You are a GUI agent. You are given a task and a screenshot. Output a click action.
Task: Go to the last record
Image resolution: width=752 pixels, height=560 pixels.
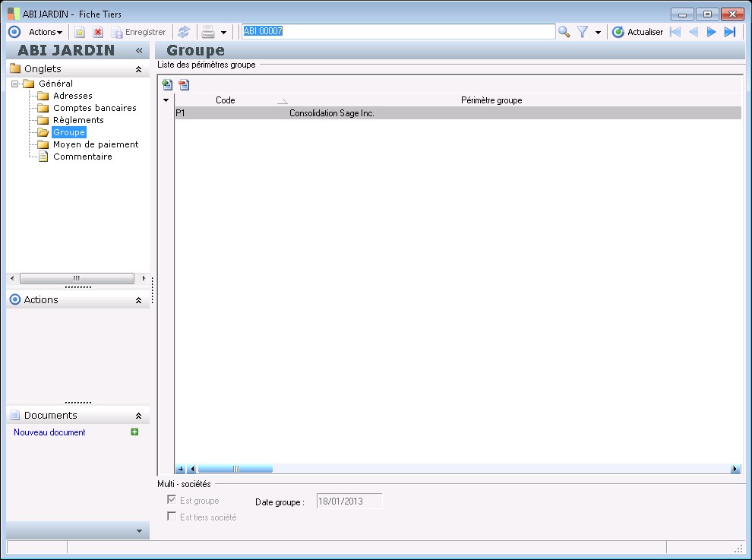[x=729, y=32]
